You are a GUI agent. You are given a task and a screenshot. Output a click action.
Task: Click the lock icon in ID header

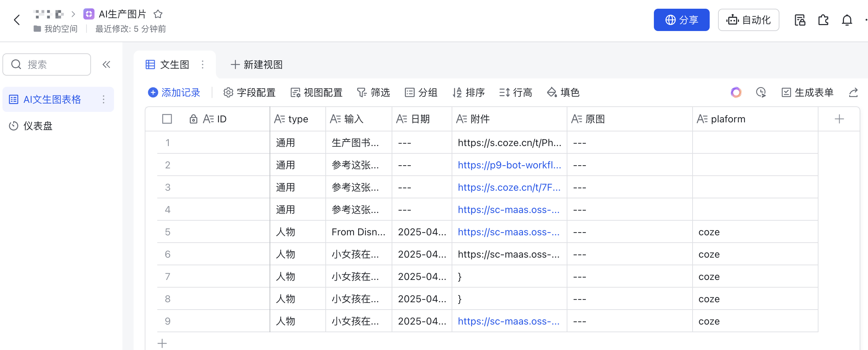193,119
